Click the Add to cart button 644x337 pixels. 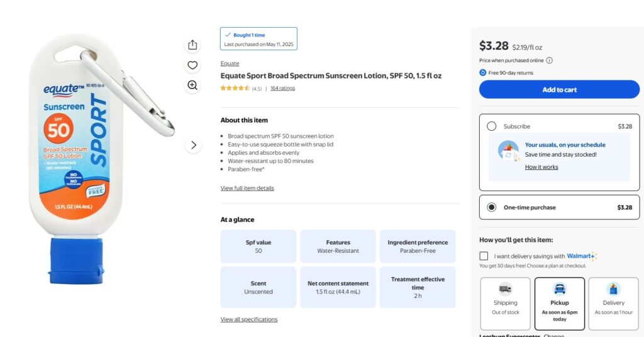click(559, 89)
